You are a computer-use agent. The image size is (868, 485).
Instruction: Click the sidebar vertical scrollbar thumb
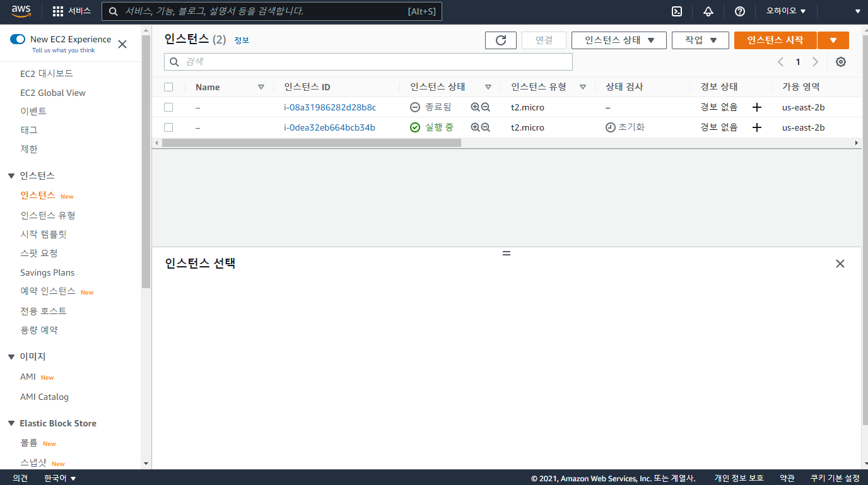146,161
